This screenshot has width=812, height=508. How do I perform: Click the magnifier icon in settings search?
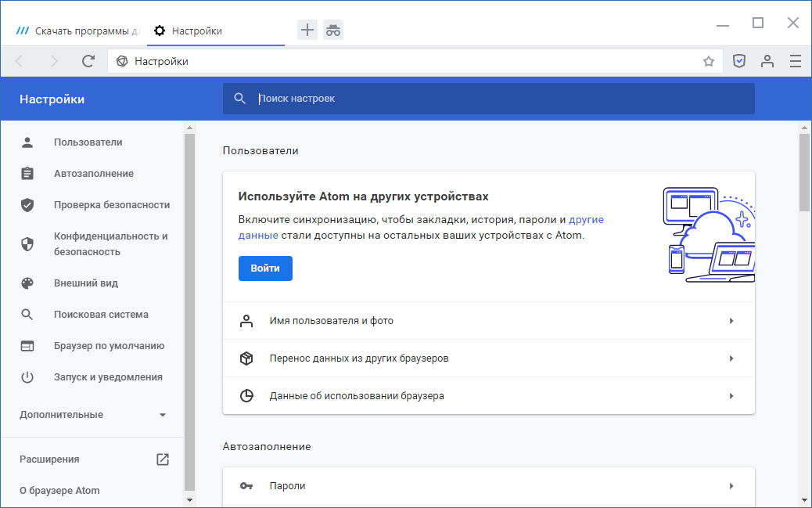coord(239,99)
